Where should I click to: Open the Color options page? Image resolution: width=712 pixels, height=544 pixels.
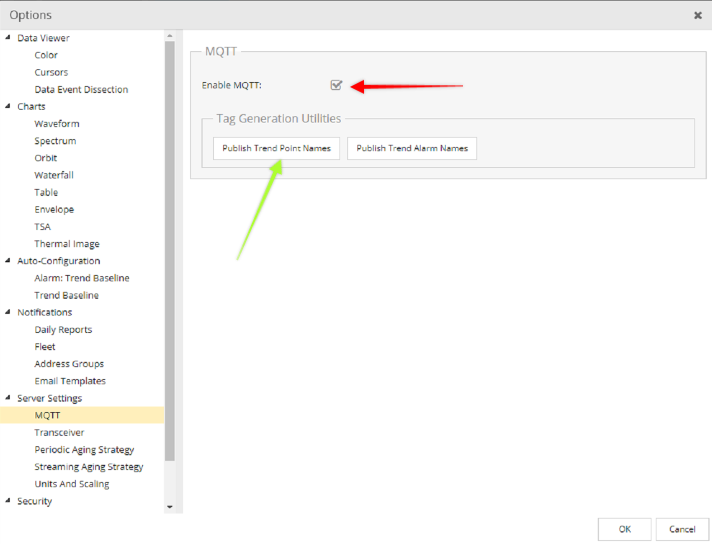pos(46,55)
